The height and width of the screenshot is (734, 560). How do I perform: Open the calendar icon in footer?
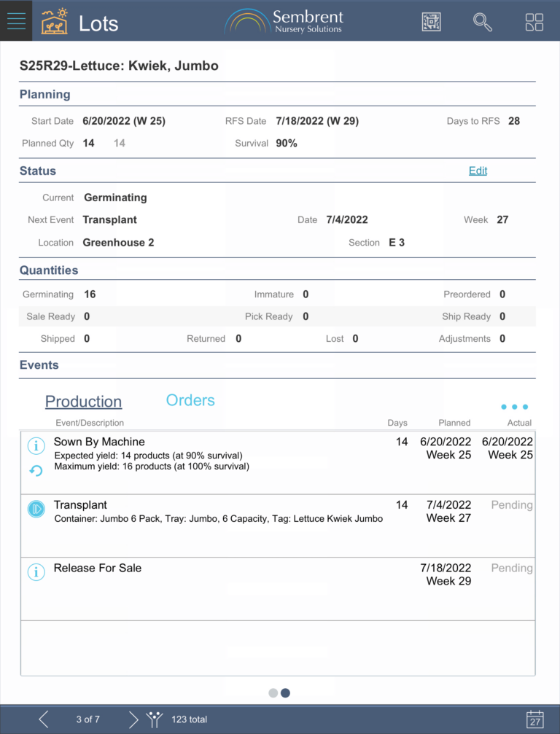click(535, 719)
